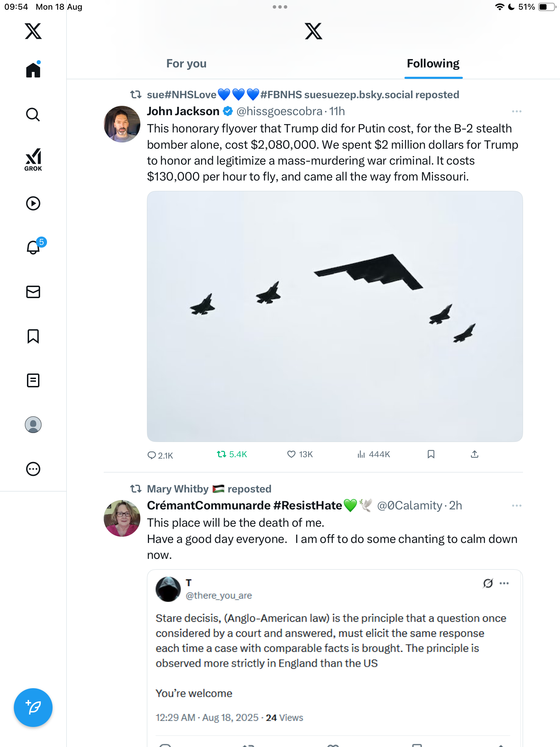
Task: Tap the compose post button
Action: (x=33, y=707)
